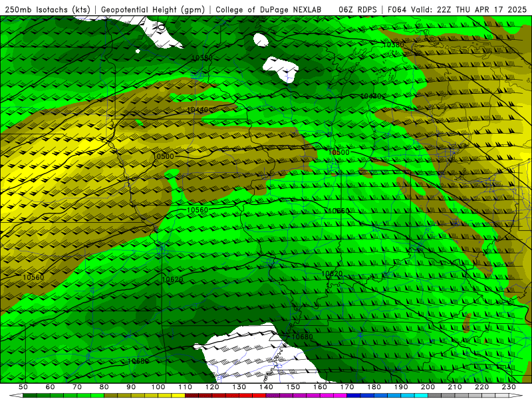Click the "120" label on the legend scale

(x=212, y=387)
